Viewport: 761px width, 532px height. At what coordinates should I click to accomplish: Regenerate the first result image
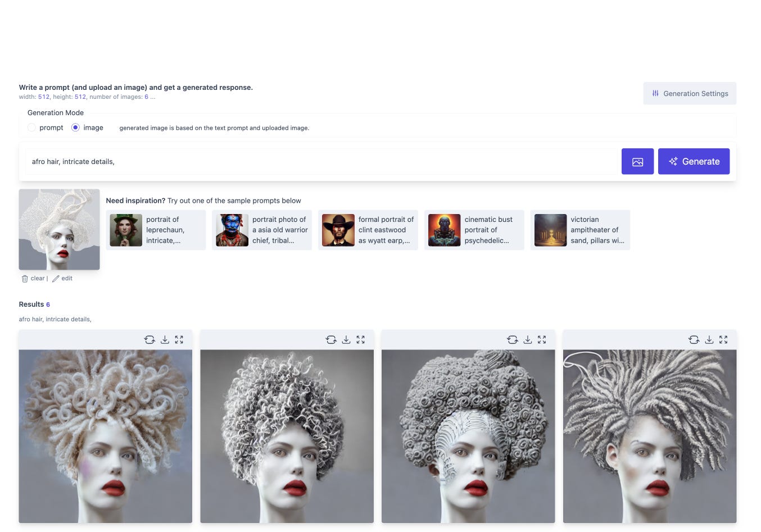[149, 339]
